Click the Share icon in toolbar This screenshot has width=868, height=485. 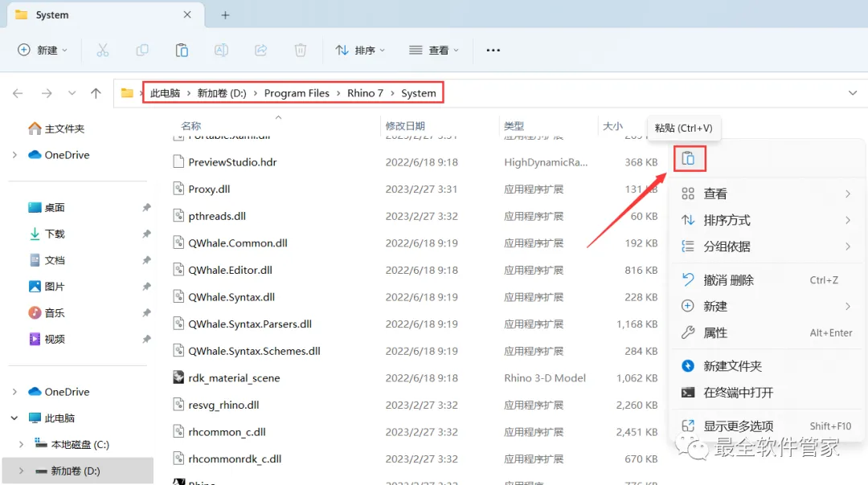(x=260, y=51)
